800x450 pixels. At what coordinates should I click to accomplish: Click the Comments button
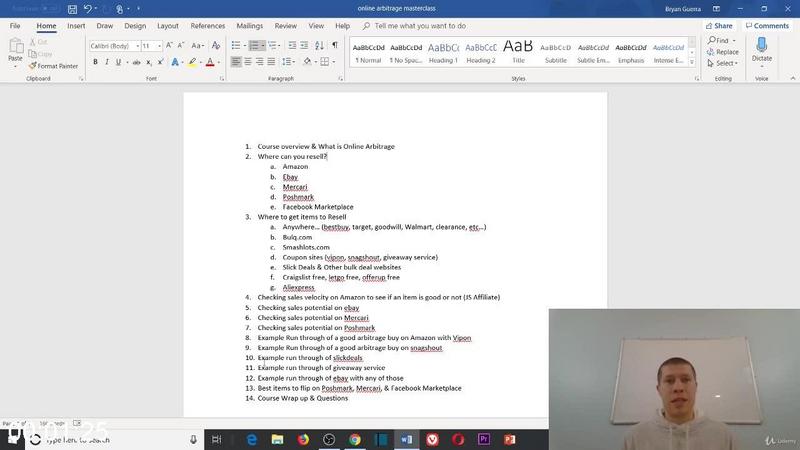[767, 26]
